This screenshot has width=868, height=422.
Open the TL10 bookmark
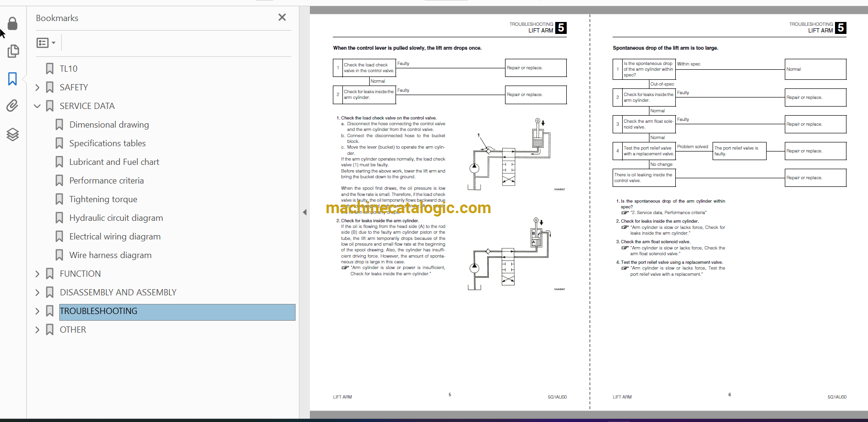coord(68,69)
